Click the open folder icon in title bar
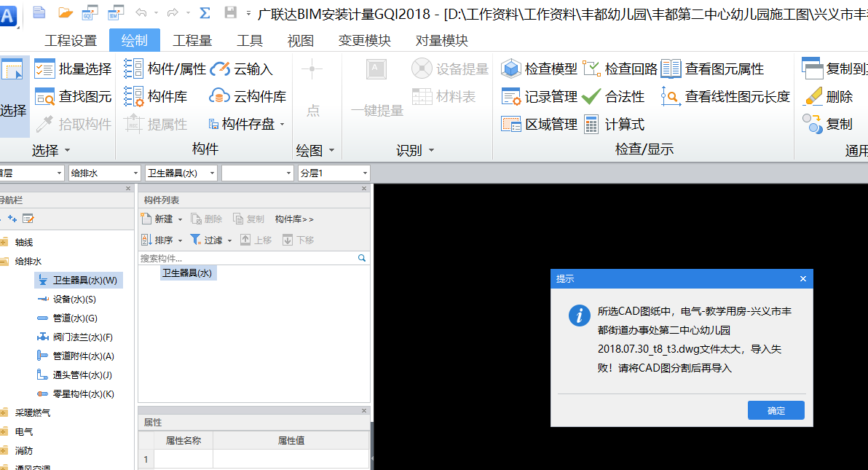This screenshot has height=470, width=868. [66, 12]
